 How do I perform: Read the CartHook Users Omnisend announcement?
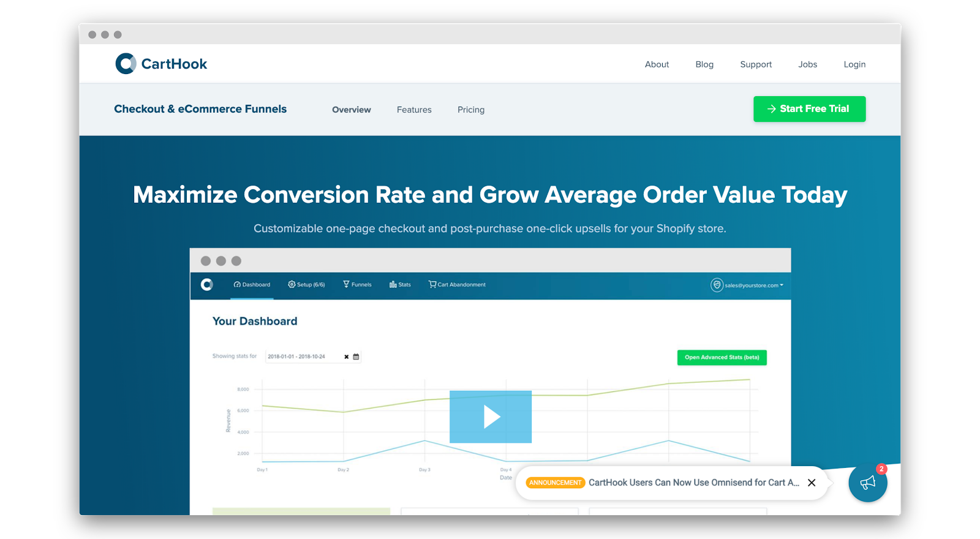point(694,483)
